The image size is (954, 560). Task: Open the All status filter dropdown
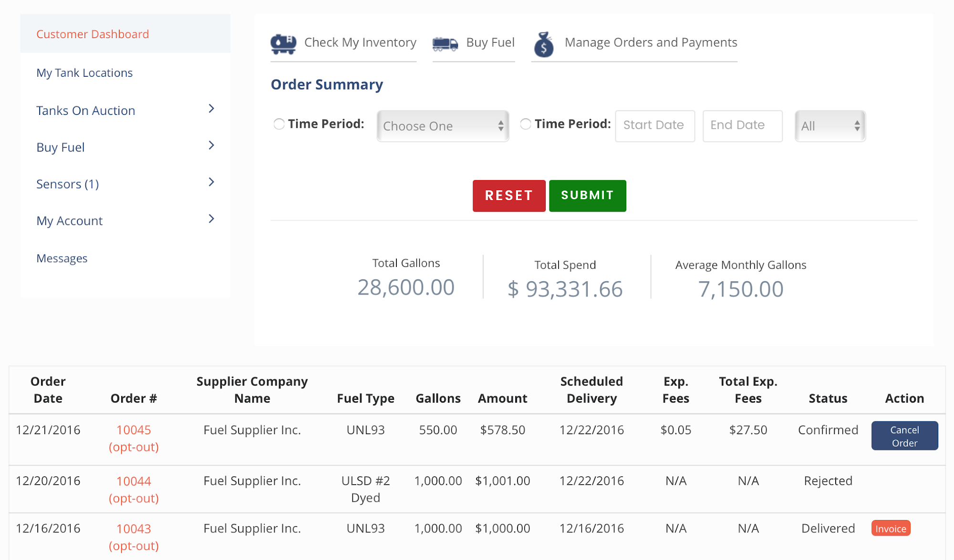click(x=830, y=126)
